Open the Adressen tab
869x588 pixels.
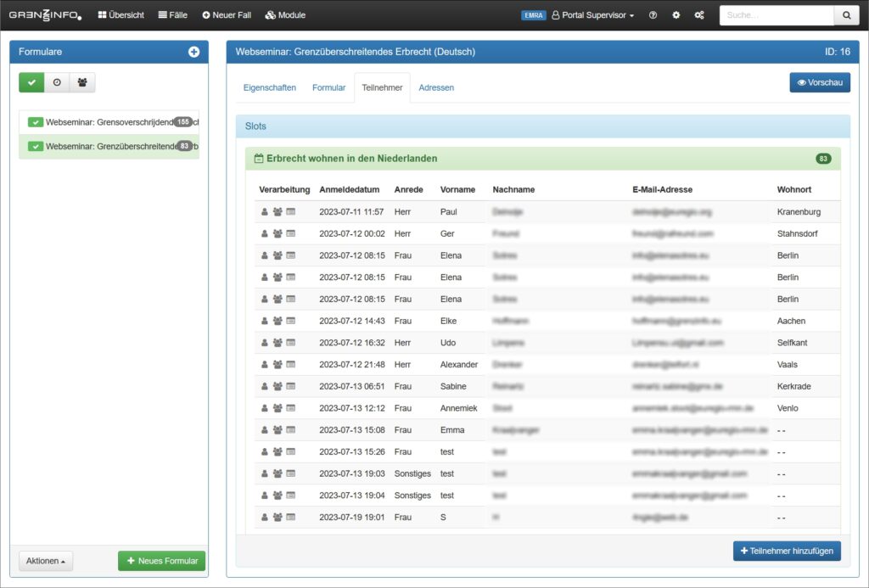(436, 87)
